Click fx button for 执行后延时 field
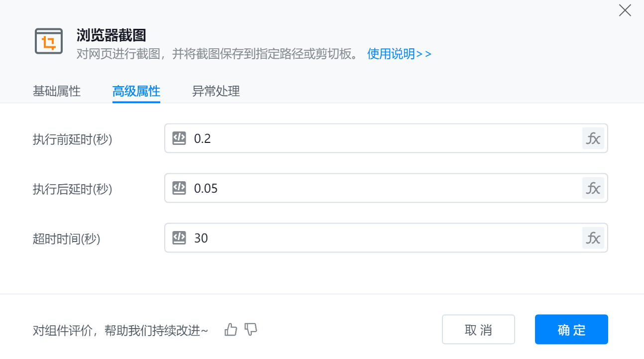This screenshot has height=359, width=644. click(593, 188)
